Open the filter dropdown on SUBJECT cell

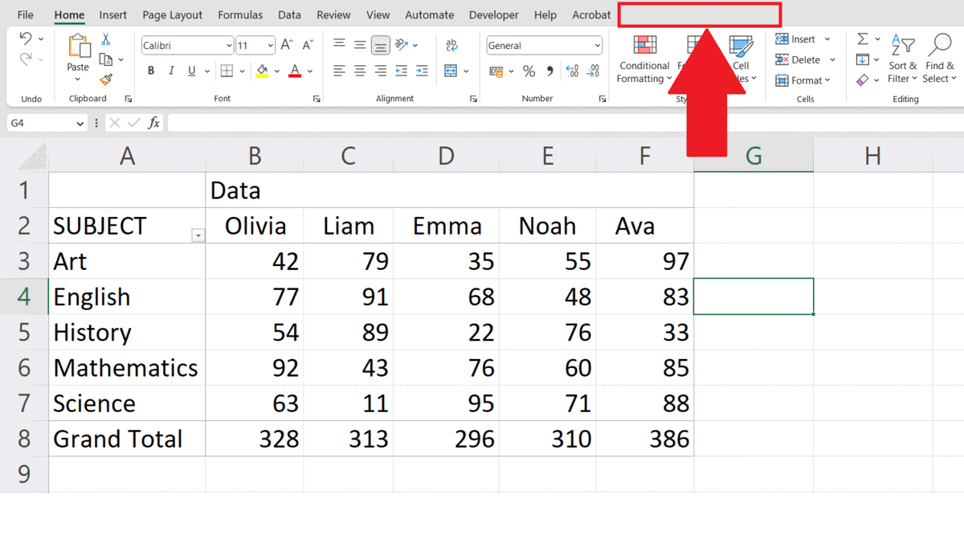[198, 235]
